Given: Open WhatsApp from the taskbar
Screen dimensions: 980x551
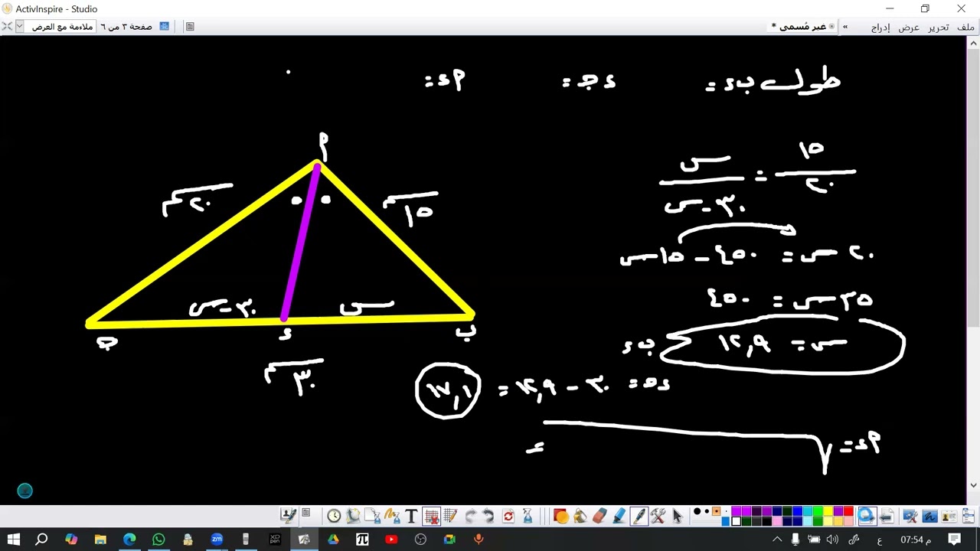Looking at the screenshot, I should (158, 540).
